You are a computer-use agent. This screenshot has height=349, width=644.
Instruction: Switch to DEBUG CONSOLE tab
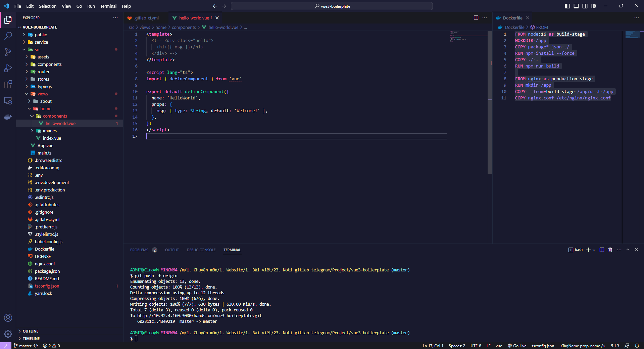[201, 250]
